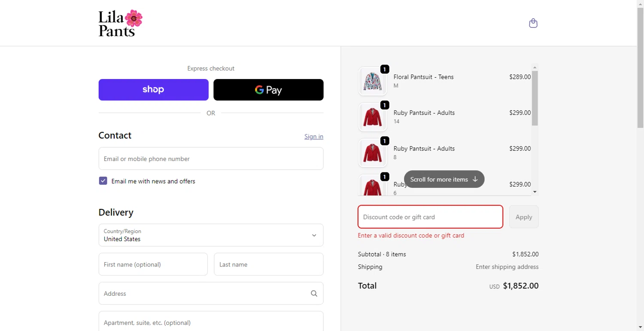The height and width of the screenshot is (331, 644).
Task: Click the Address input field
Action: pyautogui.click(x=211, y=294)
